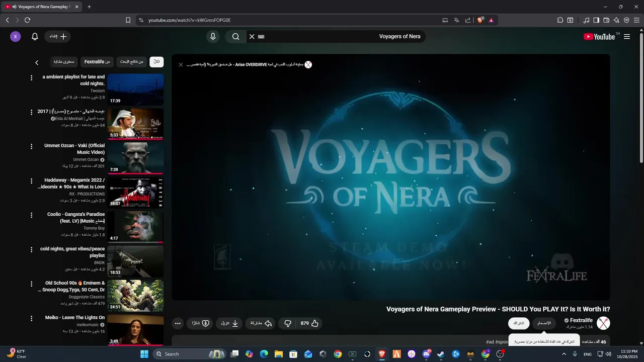The width and height of the screenshot is (644, 362).
Task: Open the Arise OVERDRIVE suggested video card
Action: pos(250,64)
